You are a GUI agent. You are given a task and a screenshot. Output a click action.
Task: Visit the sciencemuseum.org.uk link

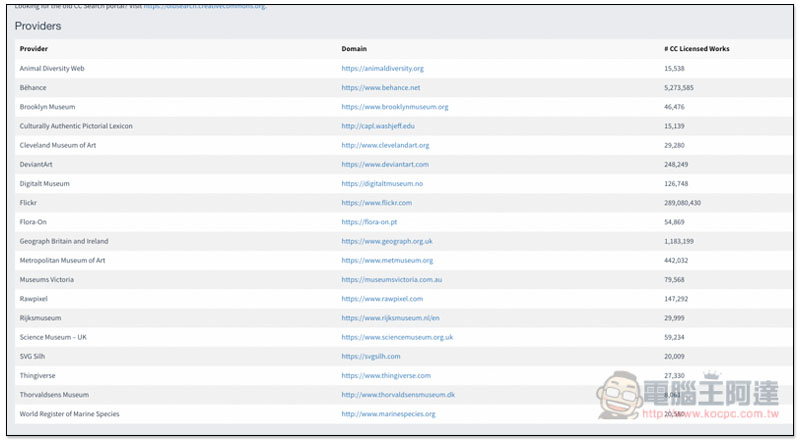tap(397, 337)
